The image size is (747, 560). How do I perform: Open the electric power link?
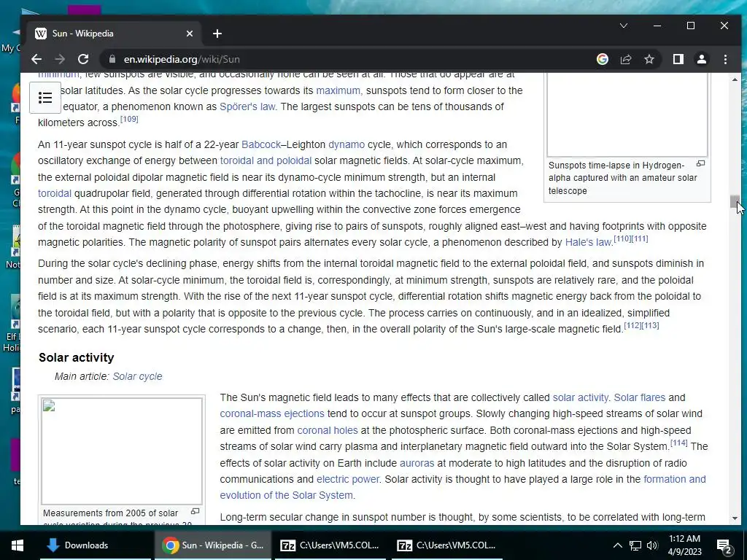click(348, 480)
